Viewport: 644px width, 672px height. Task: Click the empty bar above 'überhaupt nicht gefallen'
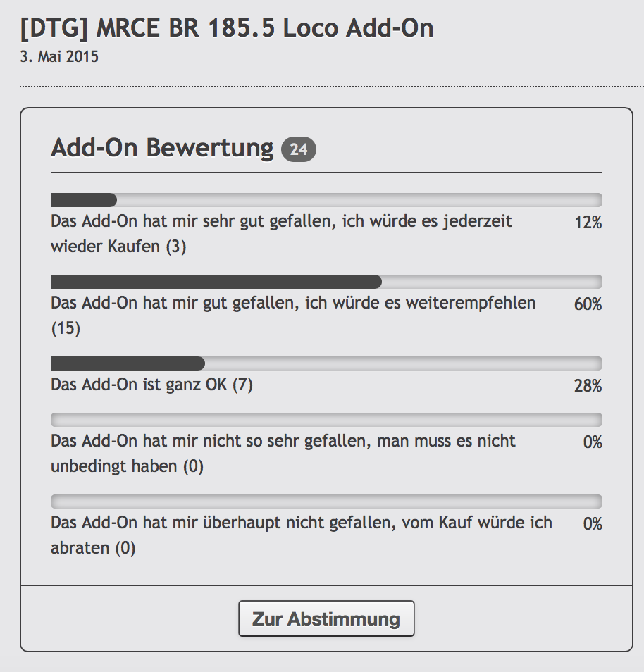pos(326,502)
